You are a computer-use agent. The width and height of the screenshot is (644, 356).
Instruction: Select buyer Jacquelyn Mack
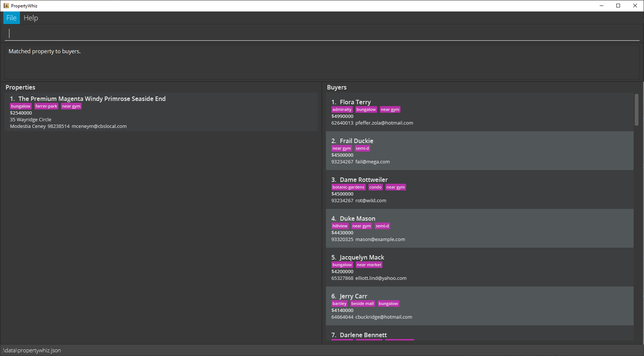[480, 267]
